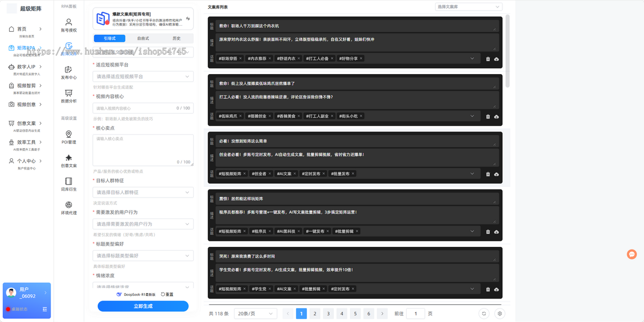This screenshot has height=322, width=644.
Task: Open the 标题类型偏好 dropdown
Action: click(x=143, y=255)
